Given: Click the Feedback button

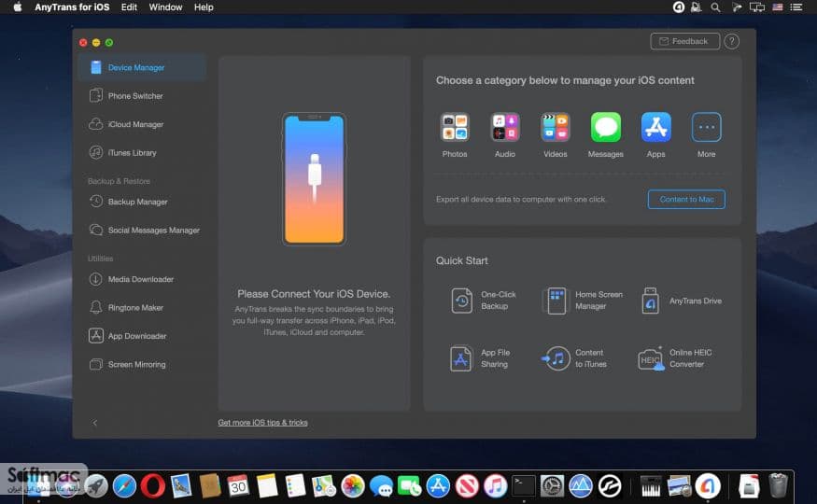Looking at the screenshot, I should (x=684, y=41).
